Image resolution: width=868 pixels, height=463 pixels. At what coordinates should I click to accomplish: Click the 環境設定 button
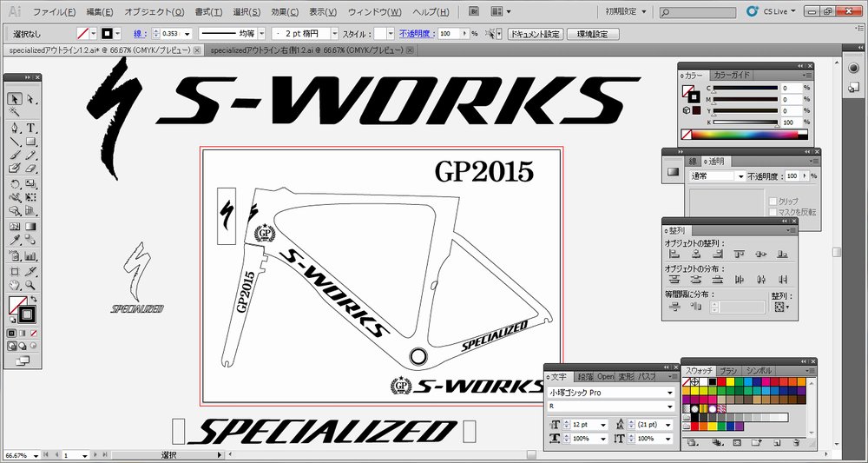tap(593, 34)
